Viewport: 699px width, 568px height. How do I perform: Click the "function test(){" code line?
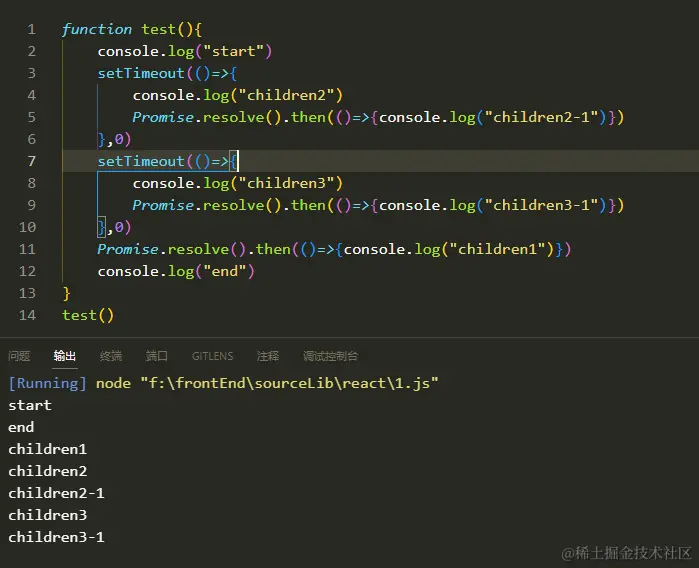point(132,29)
